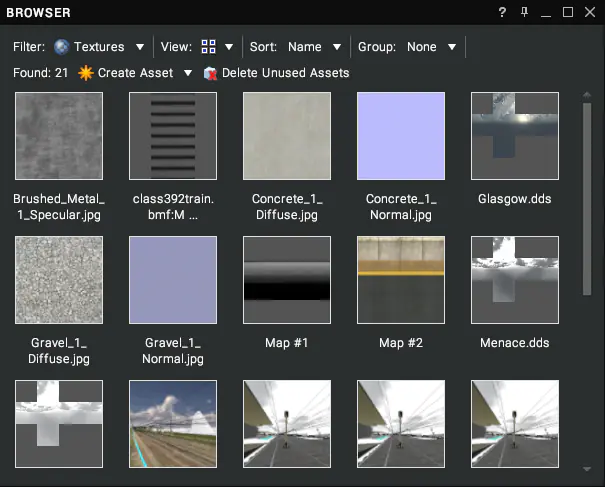Click the help question mark icon

tap(502, 12)
